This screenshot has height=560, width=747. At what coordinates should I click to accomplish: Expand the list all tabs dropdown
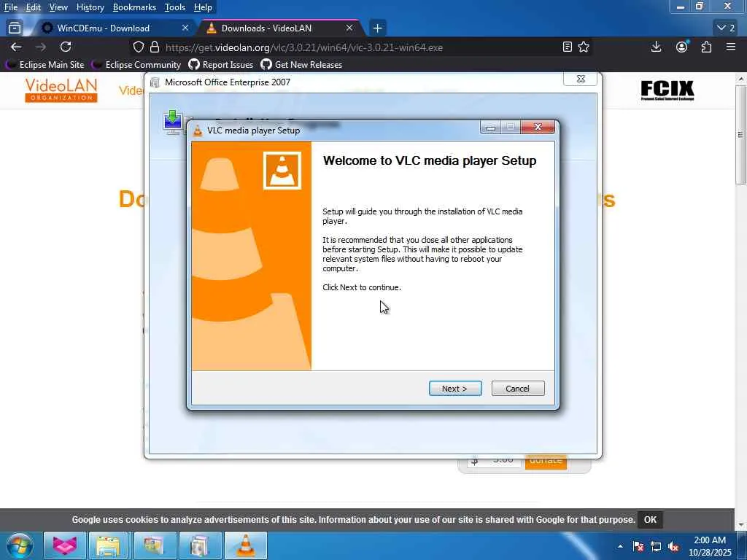726,28
